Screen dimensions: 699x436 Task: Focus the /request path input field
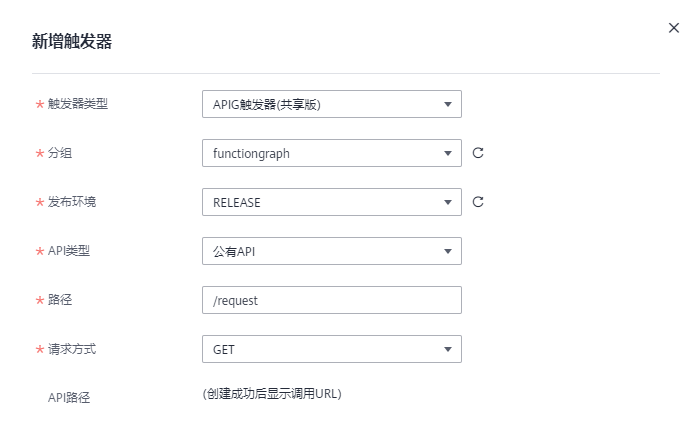click(x=331, y=300)
